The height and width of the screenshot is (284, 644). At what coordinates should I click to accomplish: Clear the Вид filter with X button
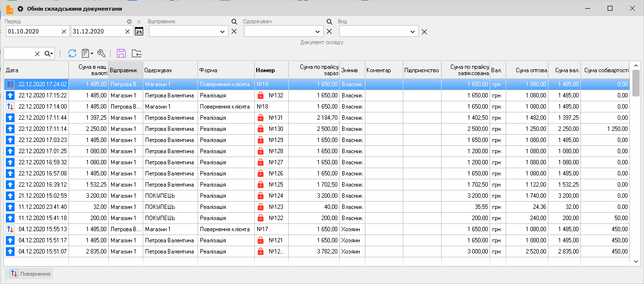click(x=424, y=32)
